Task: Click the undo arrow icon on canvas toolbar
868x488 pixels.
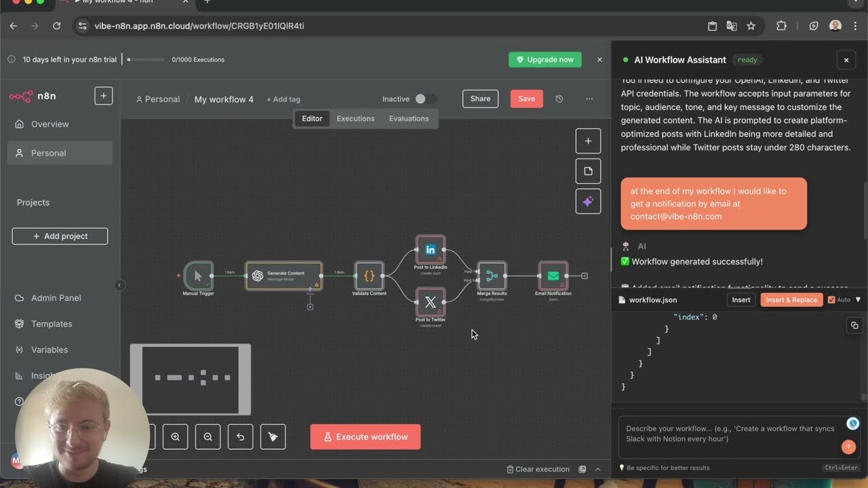Action: point(240,436)
